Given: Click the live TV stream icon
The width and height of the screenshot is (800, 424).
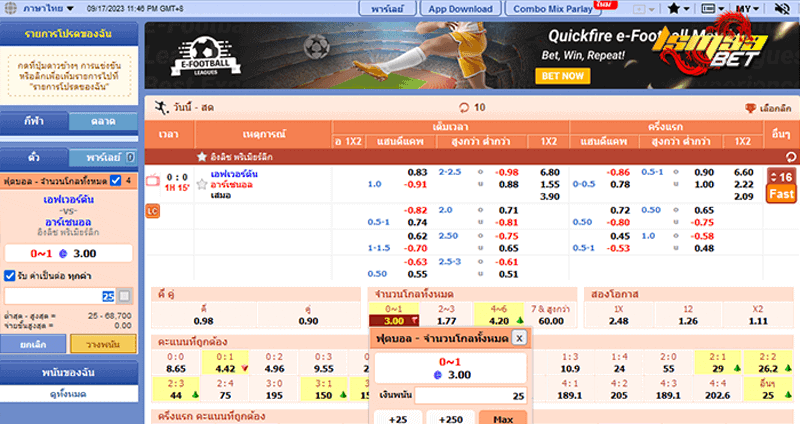Looking at the screenshot, I should coord(153,180).
